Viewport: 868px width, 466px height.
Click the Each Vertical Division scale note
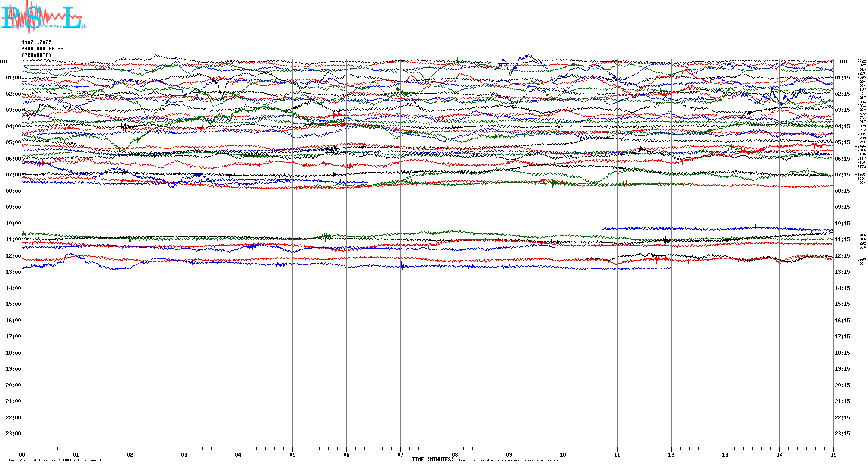pos(56,460)
